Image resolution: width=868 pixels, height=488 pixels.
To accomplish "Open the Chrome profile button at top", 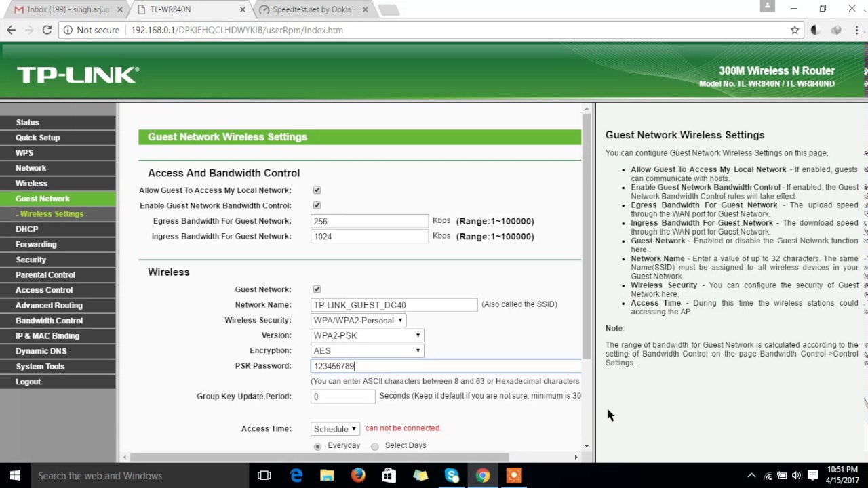I will click(768, 6).
